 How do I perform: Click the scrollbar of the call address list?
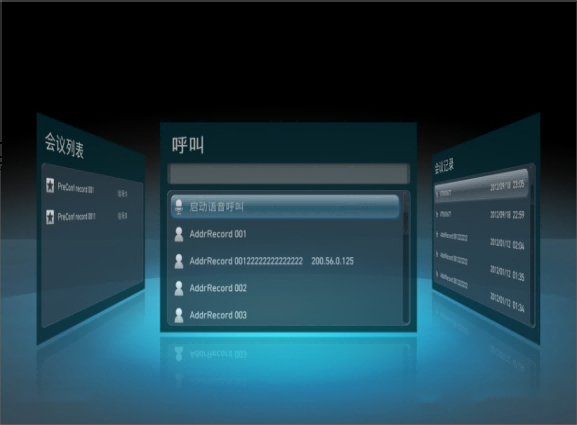[x=406, y=258]
